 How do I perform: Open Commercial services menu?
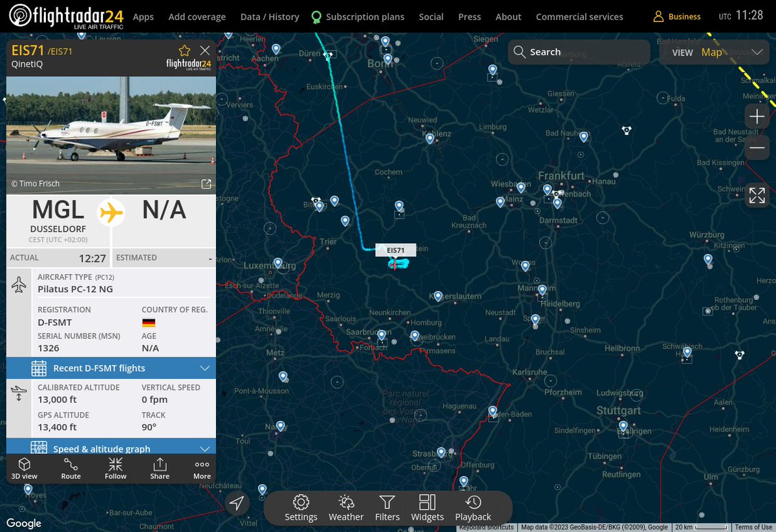(579, 17)
